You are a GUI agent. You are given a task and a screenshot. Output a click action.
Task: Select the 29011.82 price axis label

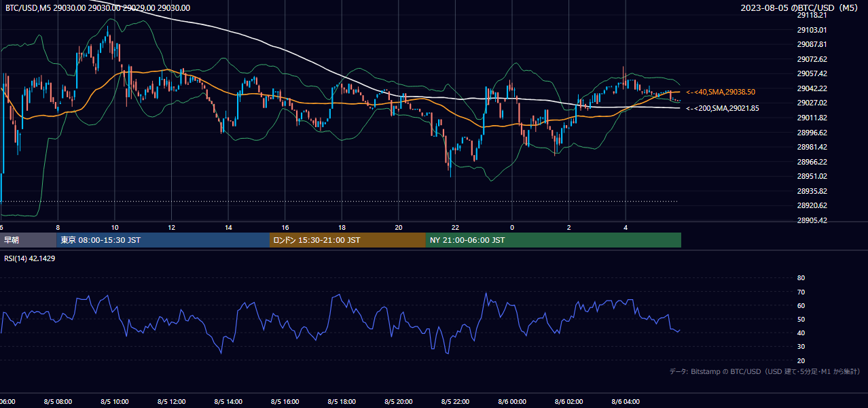pos(812,118)
